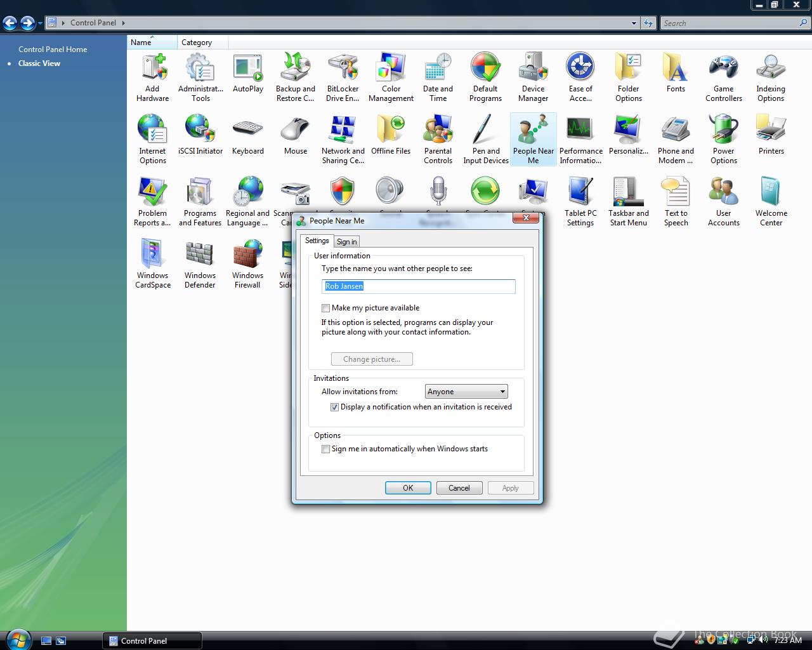Open recent pages dropdown beside Forward

40,23
